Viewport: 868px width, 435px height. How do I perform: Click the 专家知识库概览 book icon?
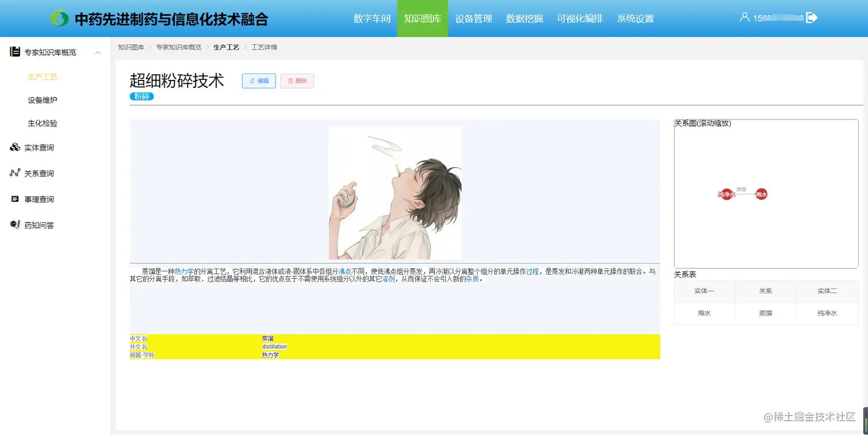[15, 52]
